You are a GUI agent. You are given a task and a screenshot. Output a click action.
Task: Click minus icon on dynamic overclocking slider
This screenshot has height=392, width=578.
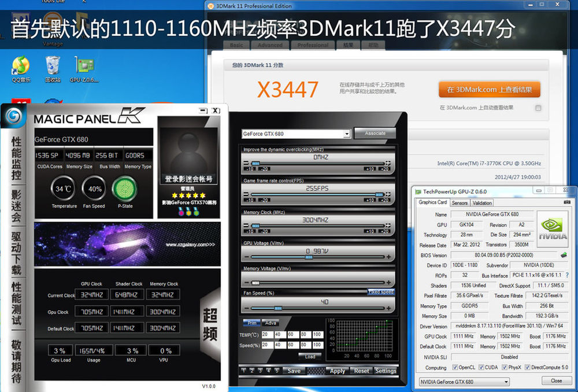(x=246, y=163)
